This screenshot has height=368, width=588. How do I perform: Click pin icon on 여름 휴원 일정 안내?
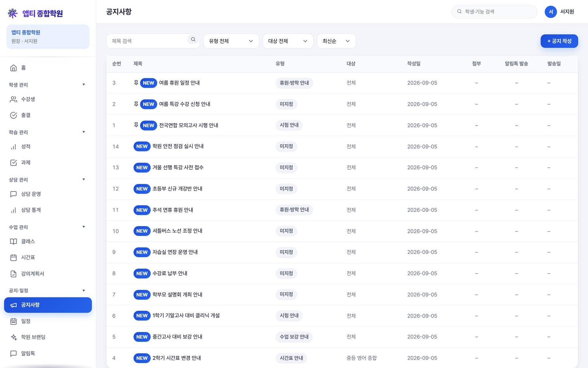[136, 82]
